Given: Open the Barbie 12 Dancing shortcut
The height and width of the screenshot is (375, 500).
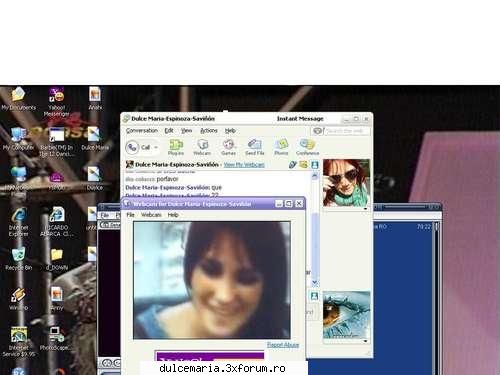Looking at the screenshot, I should [56, 142].
